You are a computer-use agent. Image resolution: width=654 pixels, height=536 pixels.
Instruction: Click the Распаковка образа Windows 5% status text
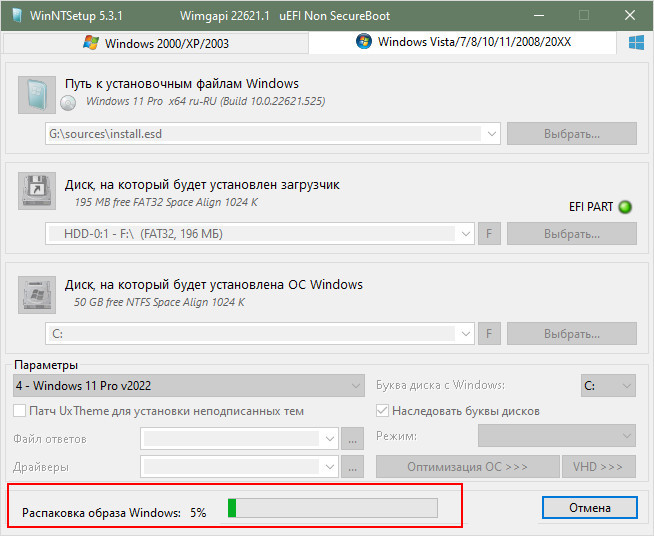[x=114, y=513]
